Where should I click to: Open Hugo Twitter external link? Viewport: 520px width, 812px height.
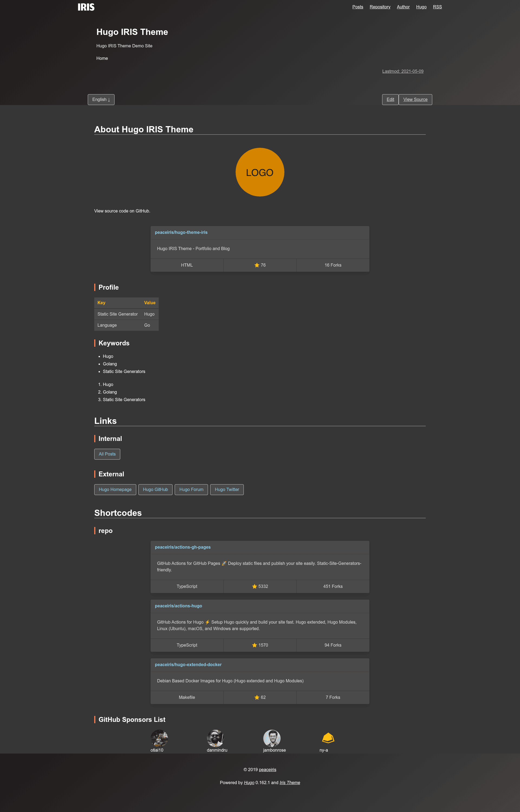point(227,489)
